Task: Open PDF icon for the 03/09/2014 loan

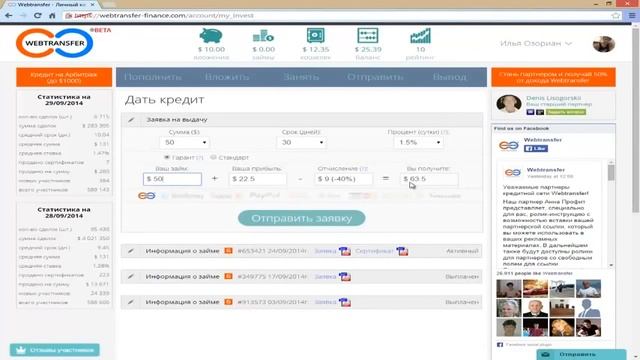Action: [x=345, y=302]
